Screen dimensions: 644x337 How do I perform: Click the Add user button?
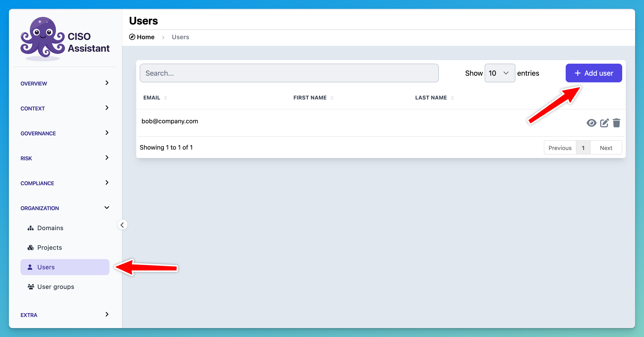tap(593, 73)
